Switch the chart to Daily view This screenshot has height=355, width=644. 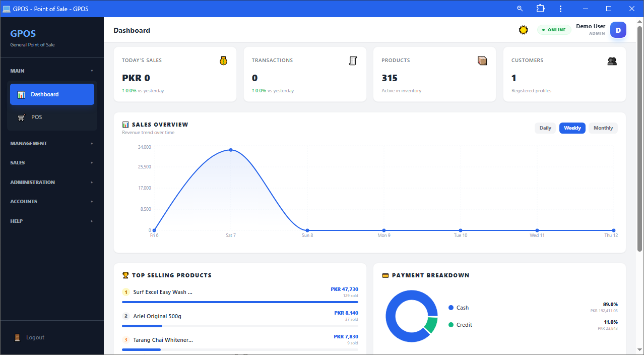click(545, 128)
